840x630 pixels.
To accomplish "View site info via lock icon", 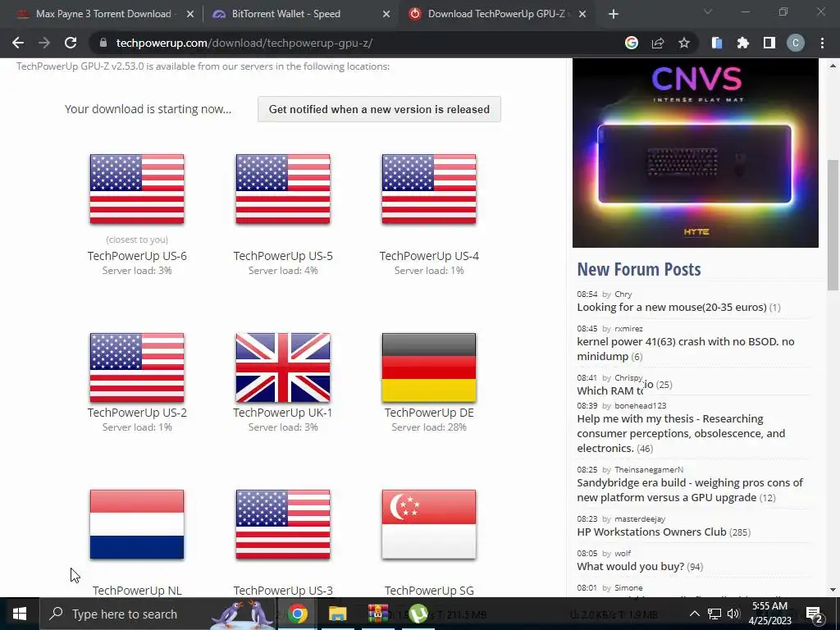I will [x=103, y=43].
